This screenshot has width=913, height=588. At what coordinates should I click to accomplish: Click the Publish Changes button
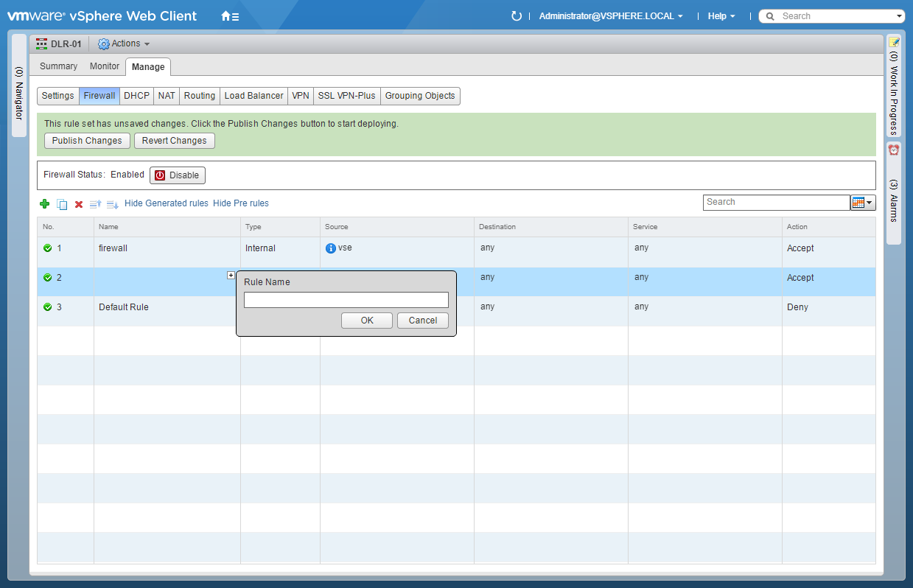(x=87, y=141)
